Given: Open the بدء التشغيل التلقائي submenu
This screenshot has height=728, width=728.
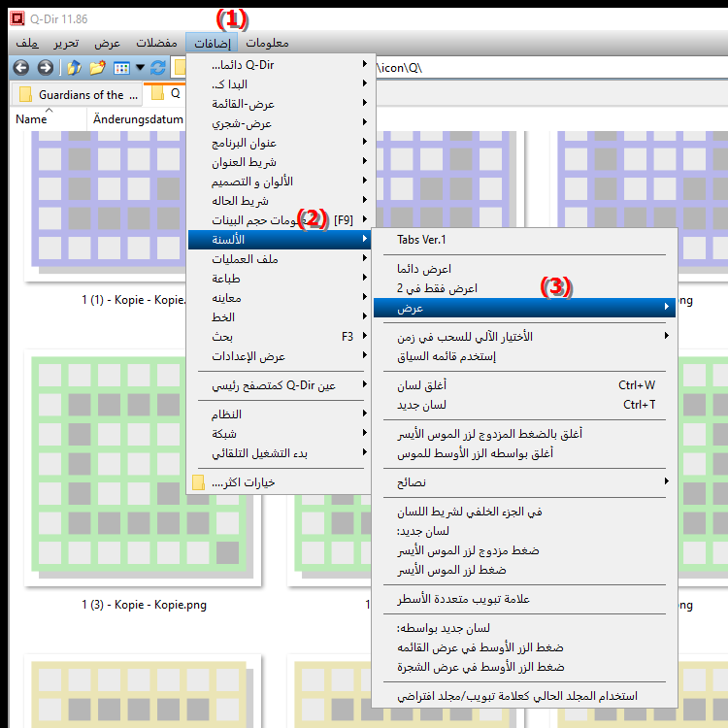Looking at the screenshot, I should click(280, 453).
